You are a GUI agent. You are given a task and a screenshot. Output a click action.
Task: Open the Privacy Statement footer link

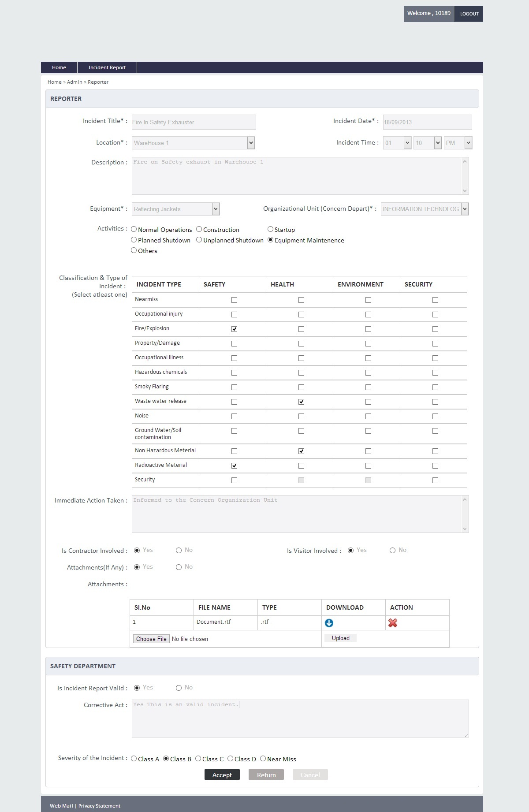click(99, 806)
